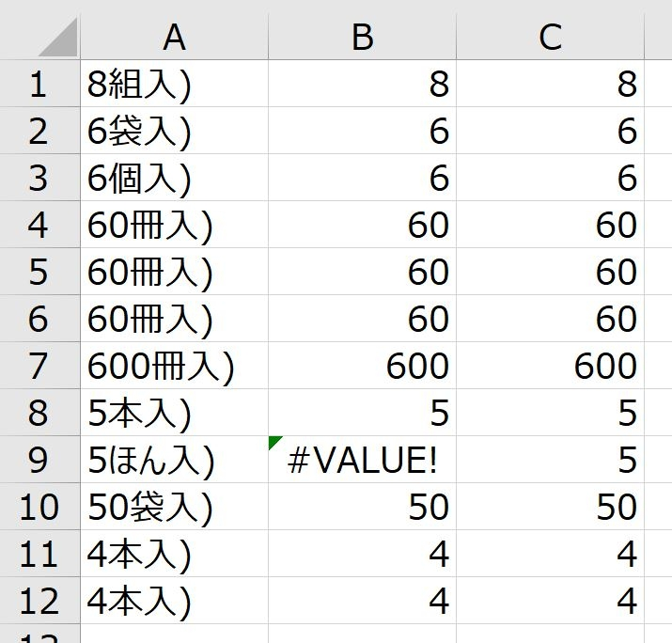
Task: Select the #VALUE! error cell
Action: tap(362, 460)
